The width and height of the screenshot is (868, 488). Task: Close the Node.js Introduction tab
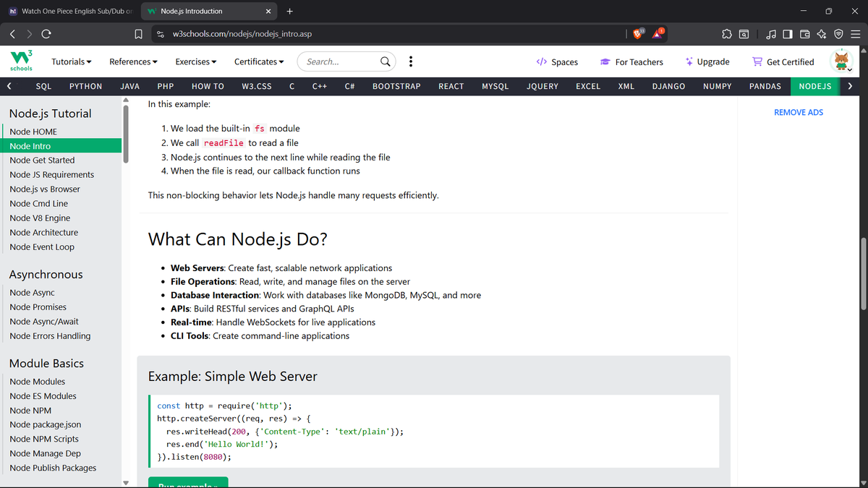click(268, 11)
